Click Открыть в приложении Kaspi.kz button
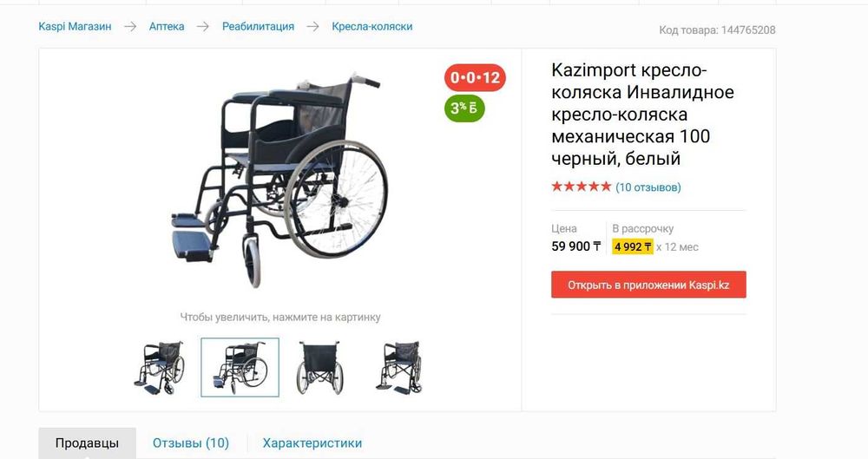This screenshot has width=868, height=459. 648,285
